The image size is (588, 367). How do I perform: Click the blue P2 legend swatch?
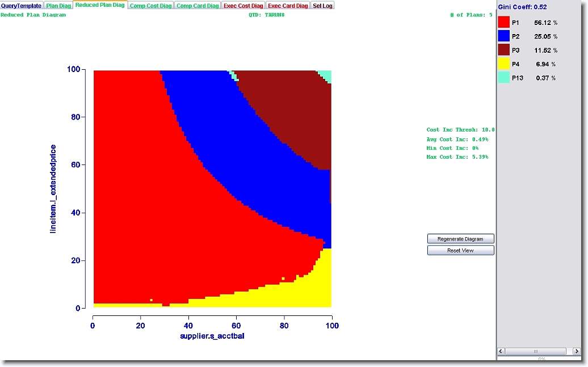click(x=503, y=36)
